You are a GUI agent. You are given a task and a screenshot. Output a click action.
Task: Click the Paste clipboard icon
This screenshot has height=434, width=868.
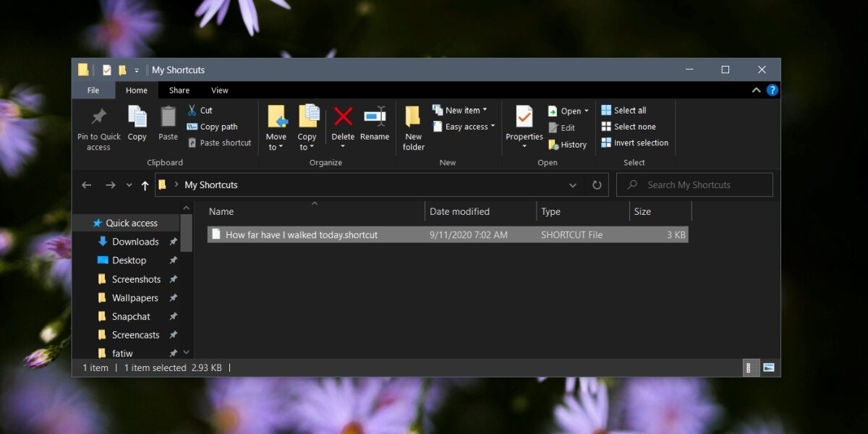pos(168,117)
